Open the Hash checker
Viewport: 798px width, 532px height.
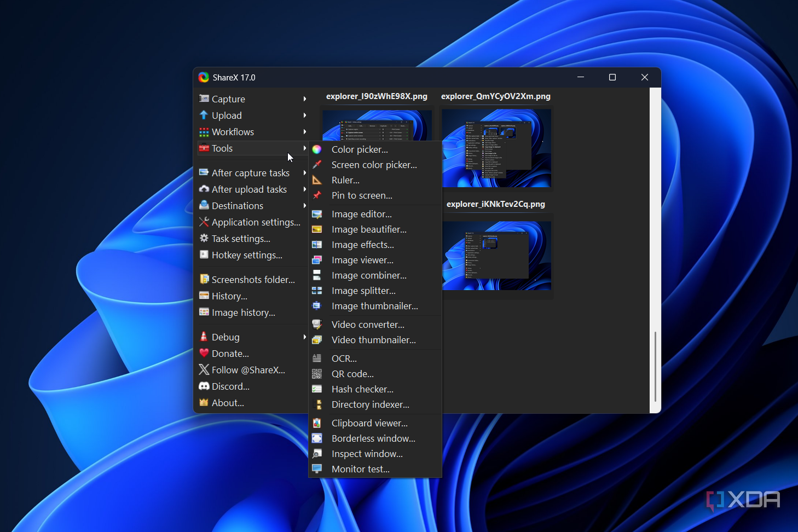pos(362,389)
